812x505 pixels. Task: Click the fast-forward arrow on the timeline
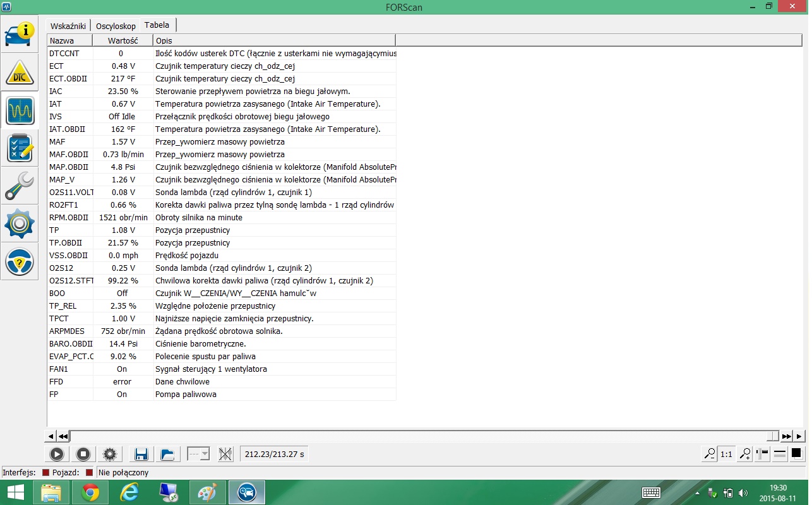(x=786, y=436)
